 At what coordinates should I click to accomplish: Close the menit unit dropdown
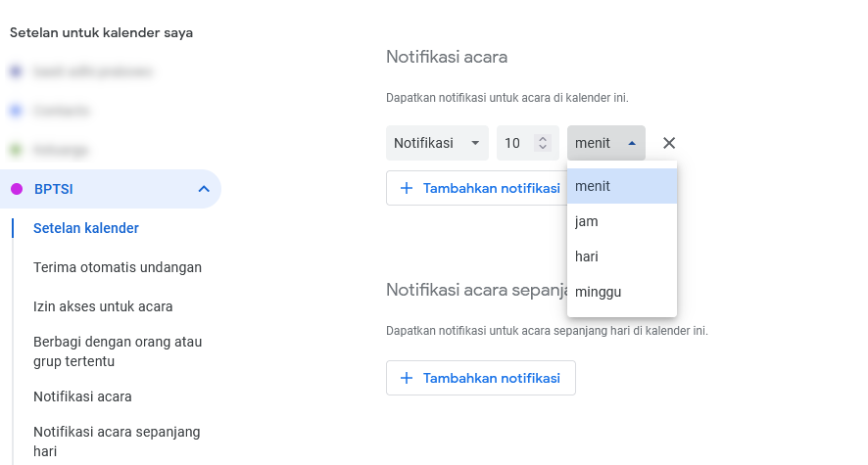click(605, 143)
